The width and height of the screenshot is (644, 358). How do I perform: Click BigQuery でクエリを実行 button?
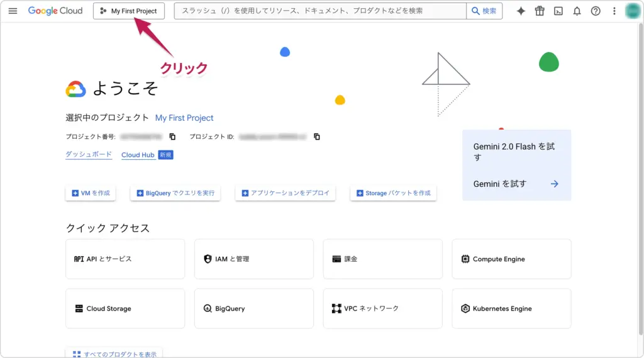click(x=175, y=193)
